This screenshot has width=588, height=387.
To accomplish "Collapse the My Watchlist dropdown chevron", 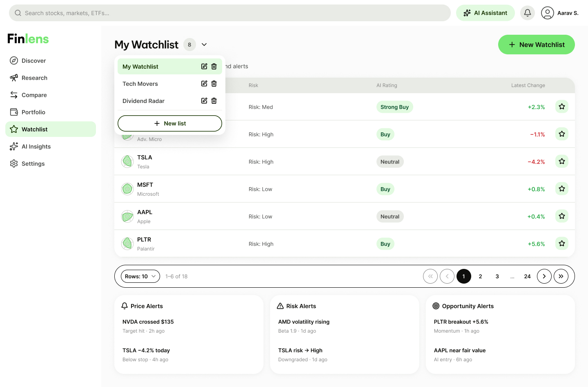I will (x=204, y=45).
